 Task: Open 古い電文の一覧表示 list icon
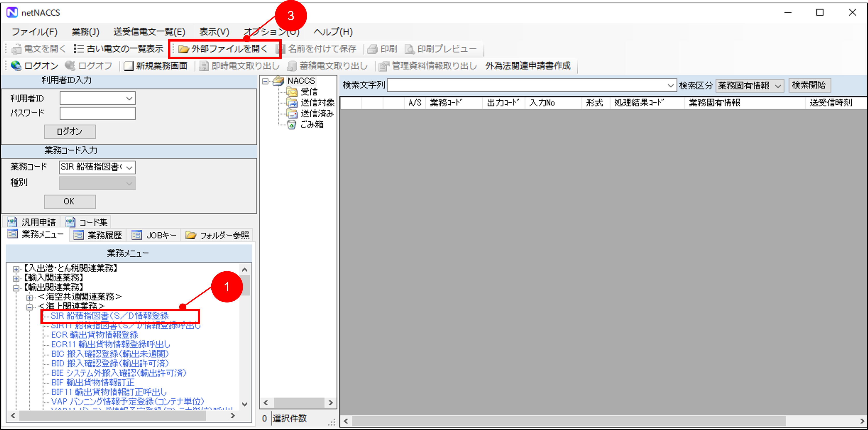pyautogui.click(x=79, y=49)
